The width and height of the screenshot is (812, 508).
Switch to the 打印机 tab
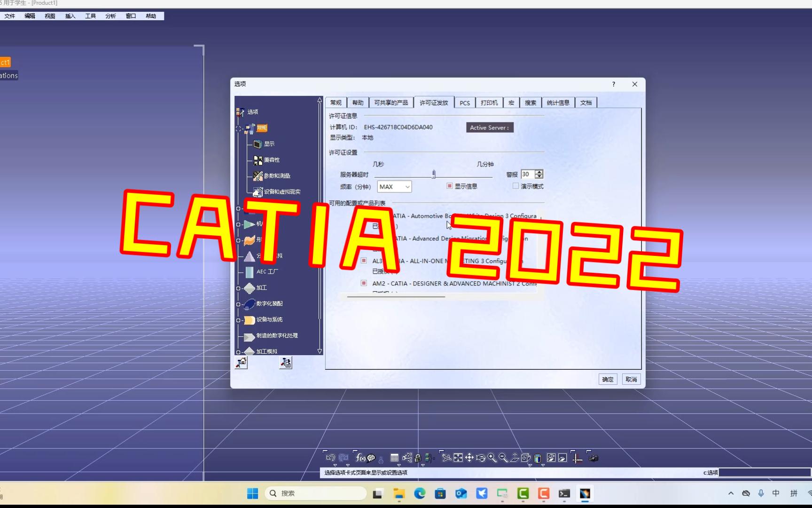489,103
